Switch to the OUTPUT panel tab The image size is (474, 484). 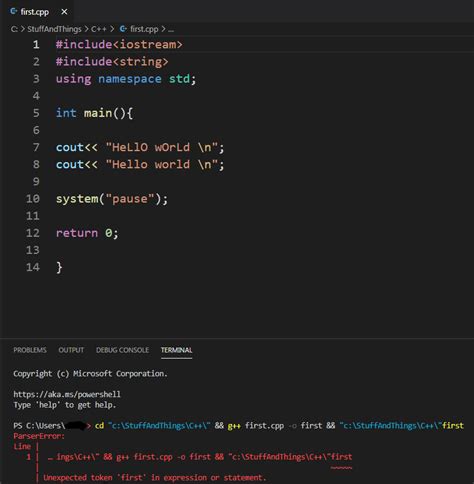(71, 350)
